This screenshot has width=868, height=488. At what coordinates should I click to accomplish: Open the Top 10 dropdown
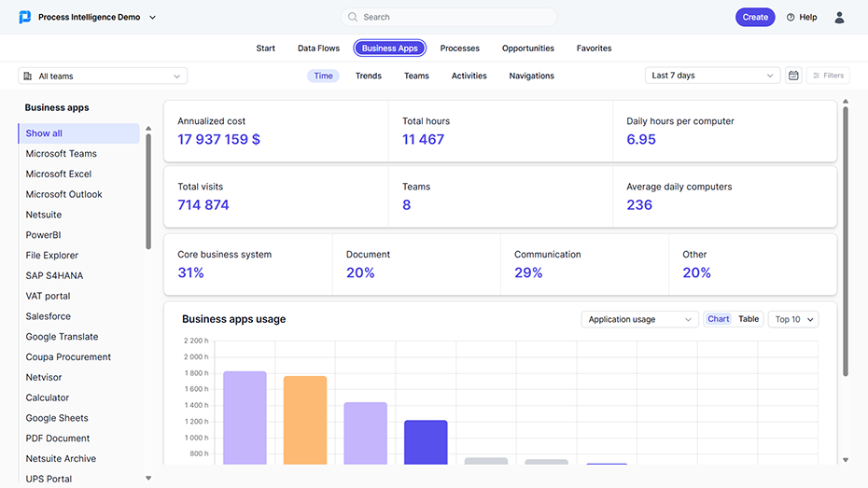[x=793, y=319]
